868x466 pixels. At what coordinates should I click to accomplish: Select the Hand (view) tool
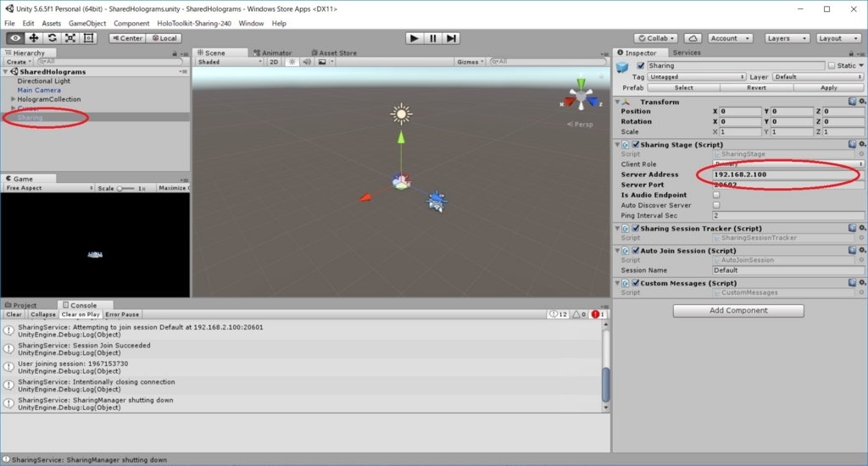(15, 38)
